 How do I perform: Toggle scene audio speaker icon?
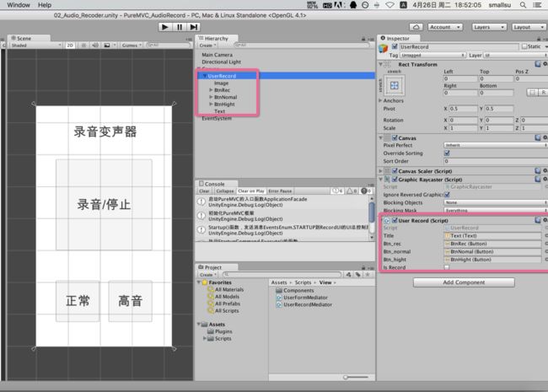click(94, 46)
